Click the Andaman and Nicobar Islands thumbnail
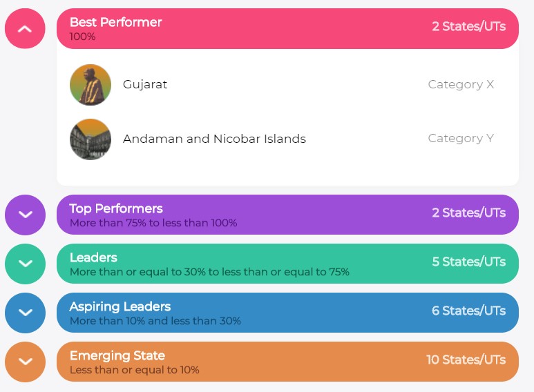 (90, 139)
